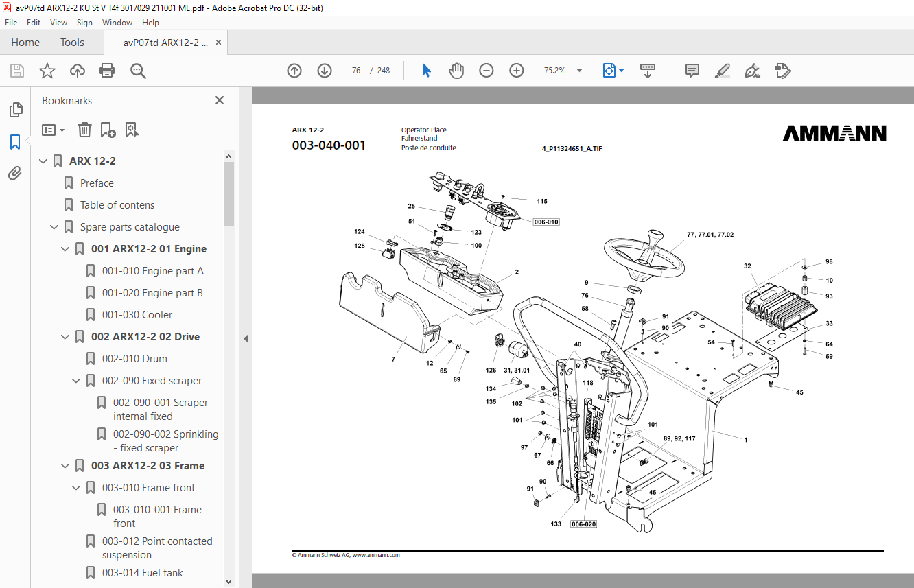The width and height of the screenshot is (914, 588).
Task: Click the scrolling mode keyboard icon
Action: 648,71
